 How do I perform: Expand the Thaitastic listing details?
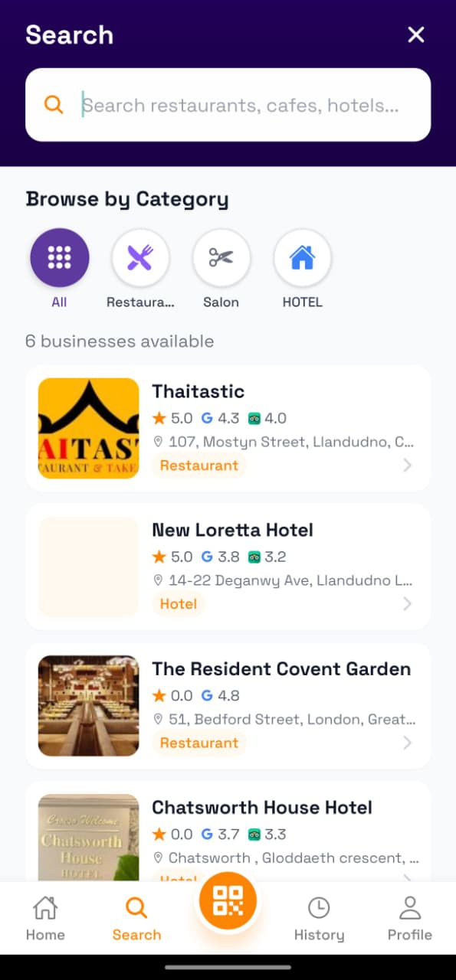click(407, 465)
